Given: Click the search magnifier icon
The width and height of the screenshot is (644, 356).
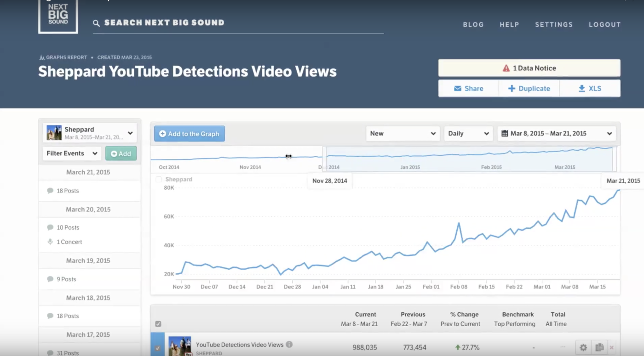Looking at the screenshot, I should coord(96,23).
